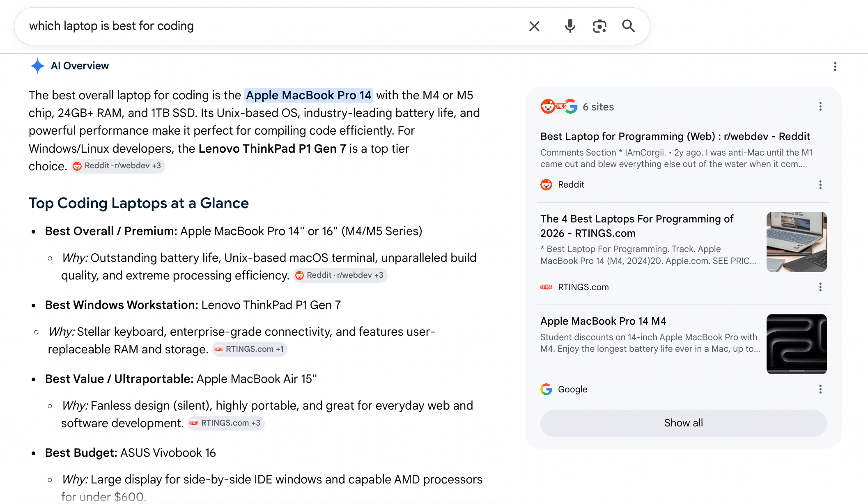The width and height of the screenshot is (868, 504).
Task: Click 'Top Coding Laptops at a Glance' heading
Action: pyautogui.click(x=139, y=203)
